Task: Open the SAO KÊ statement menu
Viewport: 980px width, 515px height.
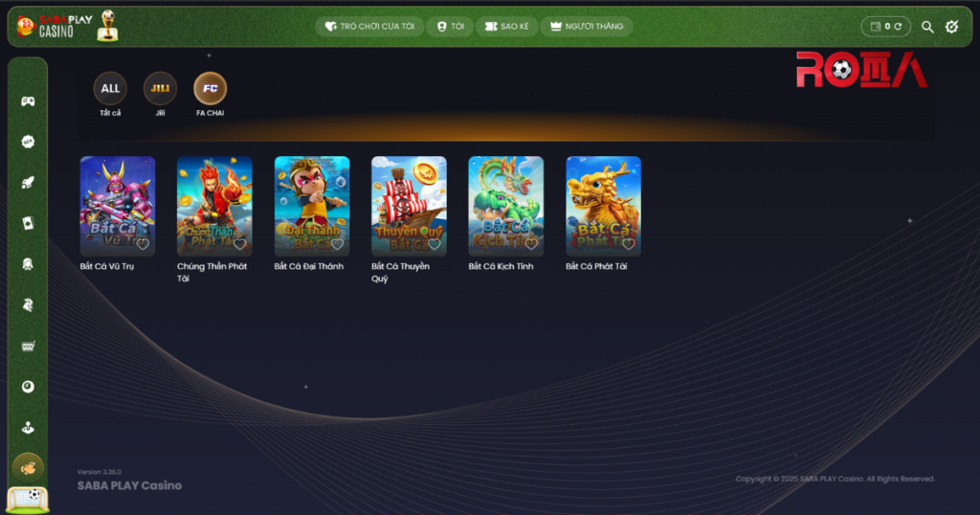Action: tap(507, 26)
